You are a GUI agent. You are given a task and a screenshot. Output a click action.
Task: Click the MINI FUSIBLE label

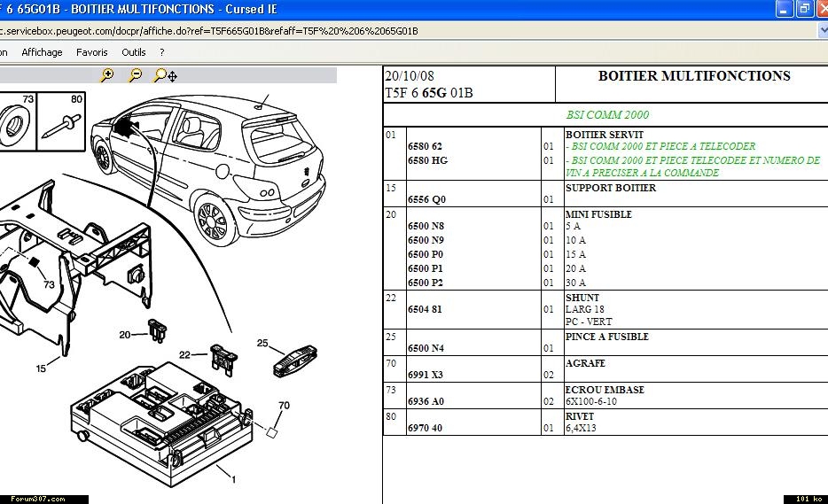tap(598, 214)
